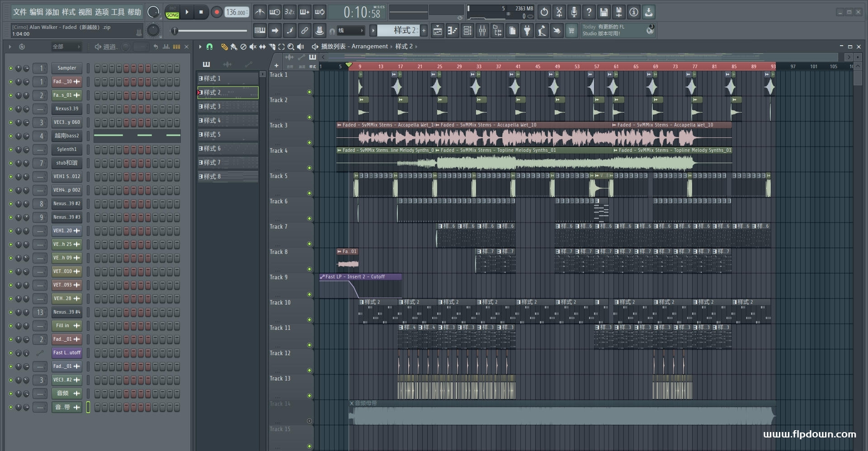Image resolution: width=868 pixels, height=451 pixels.
Task: Select the mute tool in playlist toolbar
Action: click(x=253, y=47)
